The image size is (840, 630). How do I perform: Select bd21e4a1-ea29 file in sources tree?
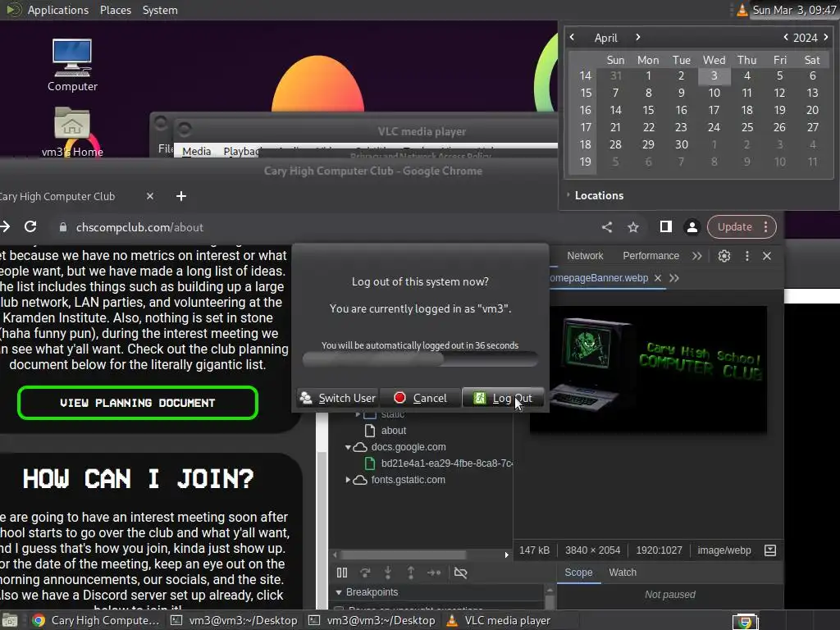pos(438,463)
